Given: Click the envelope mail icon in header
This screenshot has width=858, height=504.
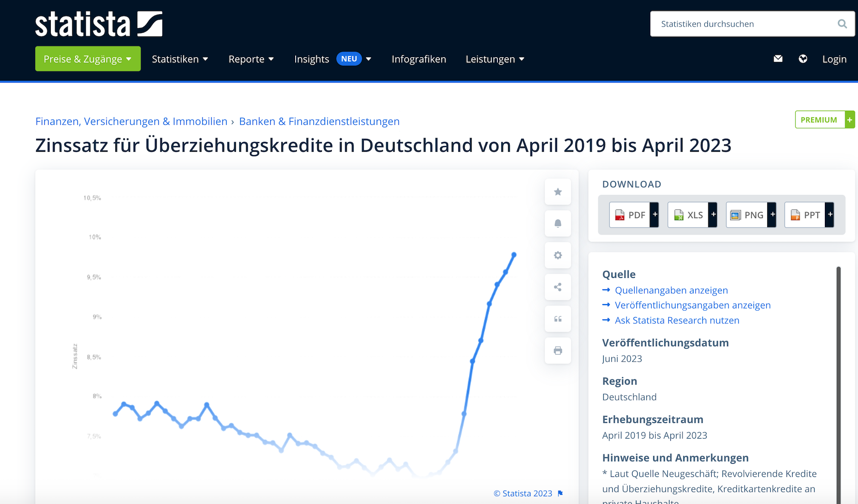Looking at the screenshot, I should 778,59.
